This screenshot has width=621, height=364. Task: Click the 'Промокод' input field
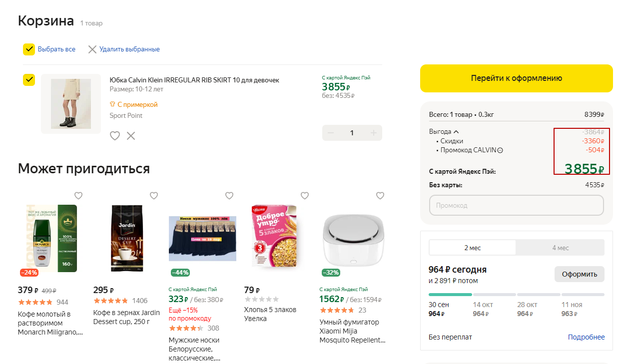(x=516, y=205)
